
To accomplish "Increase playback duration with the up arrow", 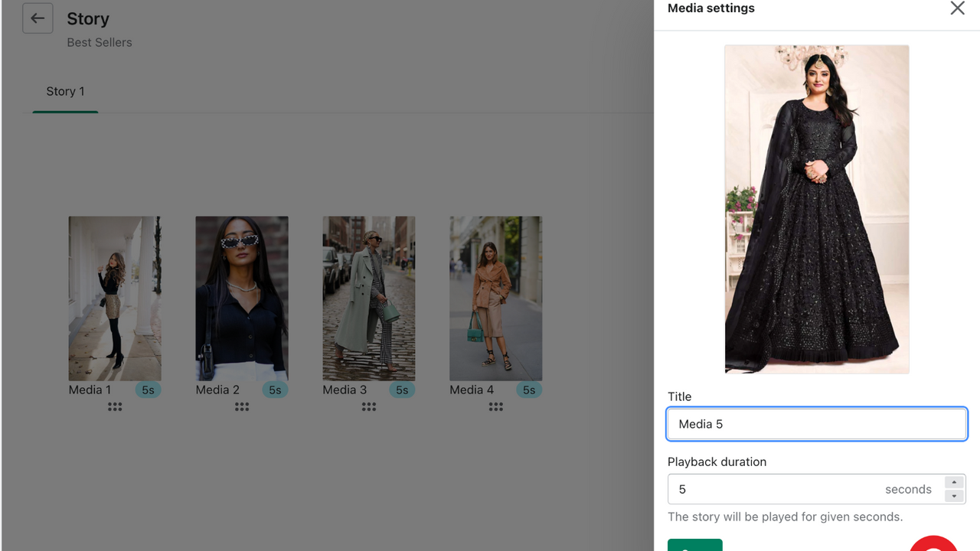I will pyautogui.click(x=954, y=483).
